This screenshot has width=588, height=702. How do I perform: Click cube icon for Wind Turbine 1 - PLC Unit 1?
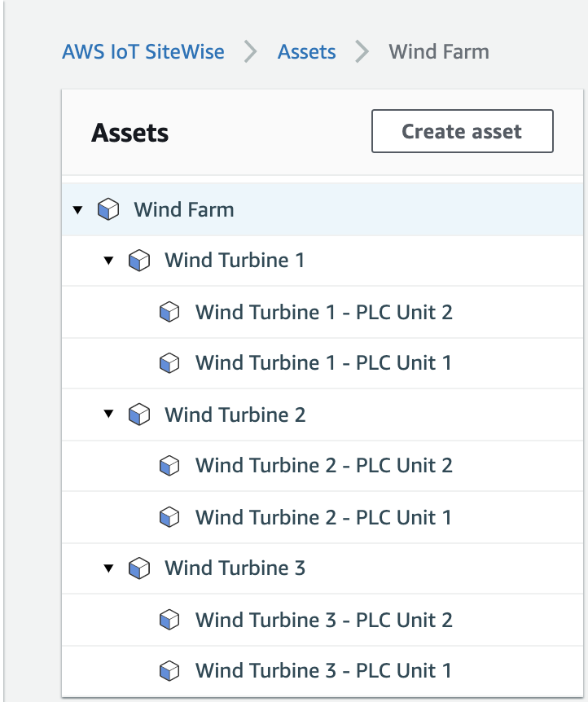pos(169,363)
